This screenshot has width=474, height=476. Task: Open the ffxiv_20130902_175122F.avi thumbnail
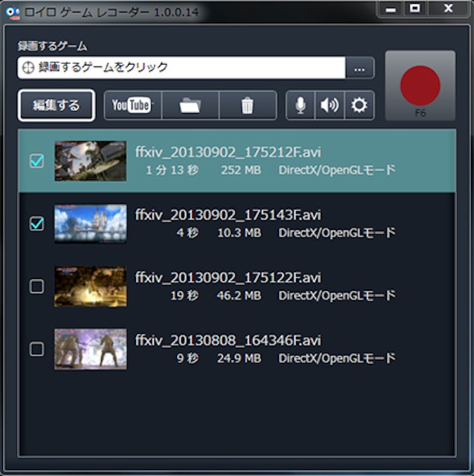click(90, 286)
